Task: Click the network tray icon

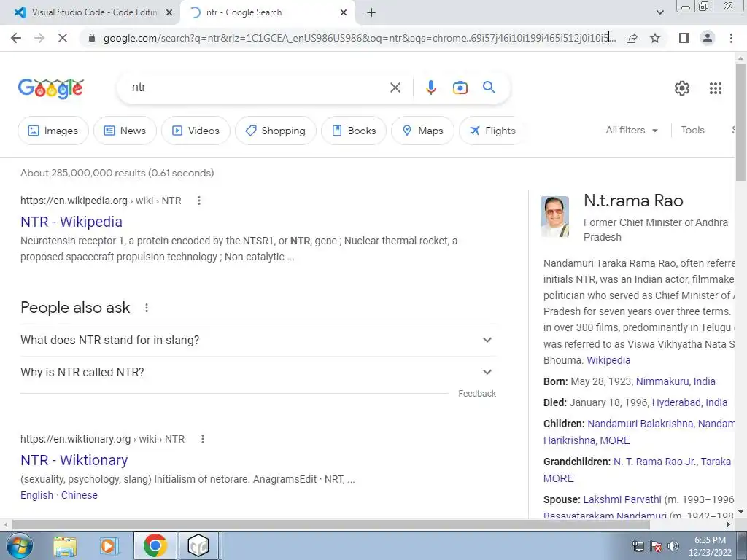Action: tap(638, 546)
